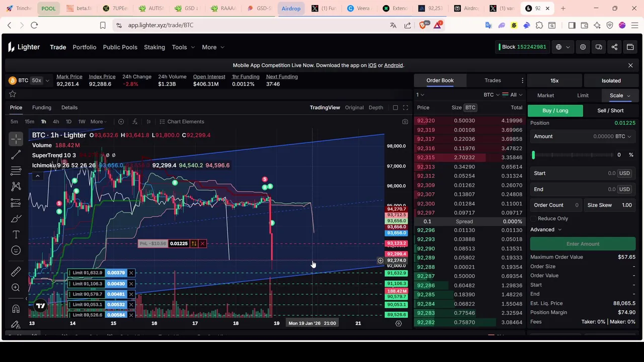The height and width of the screenshot is (362, 644).
Task: Open the Fibonacci retracement tools
Action: coord(16,170)
